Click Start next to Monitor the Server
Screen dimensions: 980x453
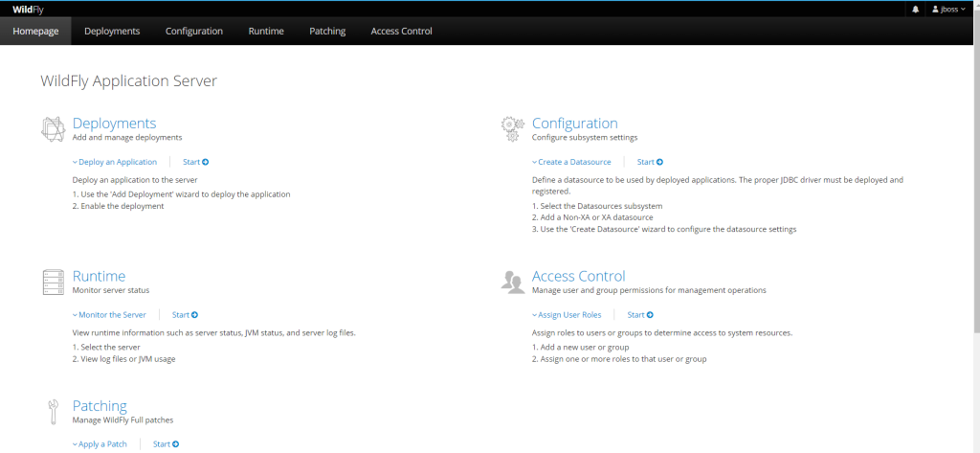[x=185, y=315]
